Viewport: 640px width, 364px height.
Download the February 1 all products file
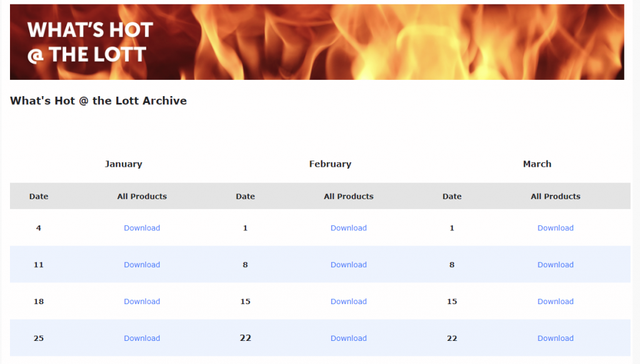click(349, 228)
